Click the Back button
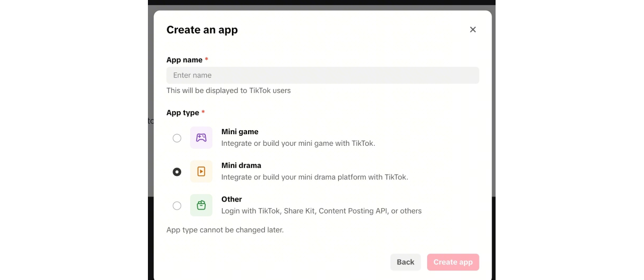This screenshot has width=644, height=280. [406, 262]
